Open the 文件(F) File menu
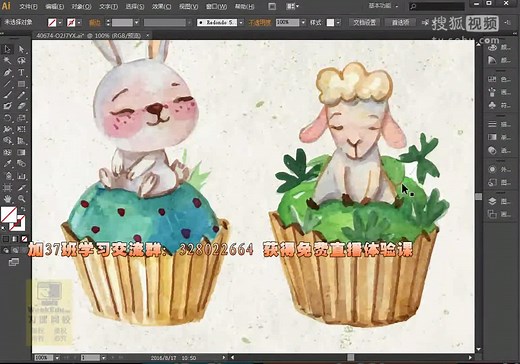This screenshot has height=364, width=520. coord(28,6)
